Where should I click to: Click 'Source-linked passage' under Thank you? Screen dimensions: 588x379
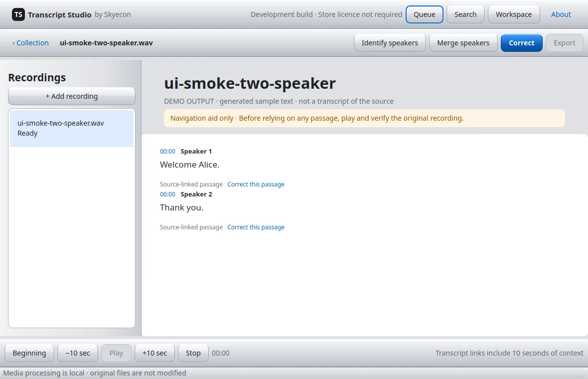click(191, 227)
